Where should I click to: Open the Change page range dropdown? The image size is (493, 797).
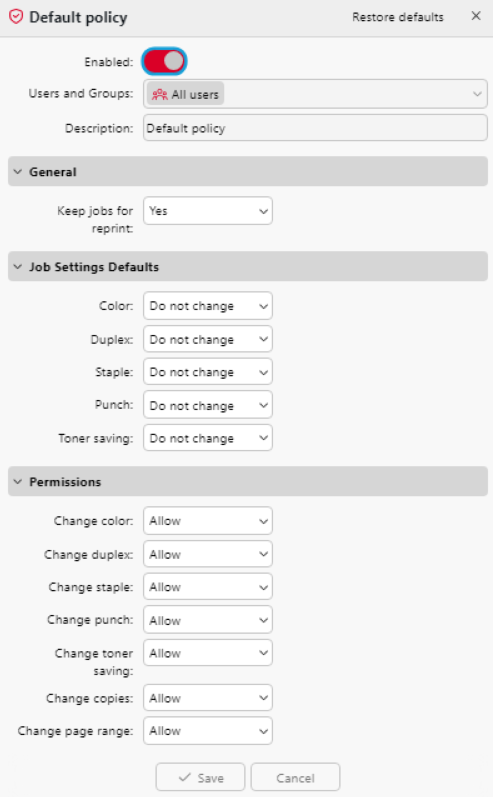pyautogui.click(x=208, y=731)
